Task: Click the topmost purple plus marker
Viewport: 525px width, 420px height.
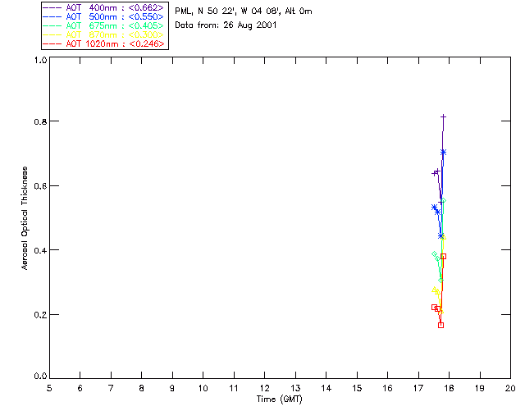Action: [443, 116]
